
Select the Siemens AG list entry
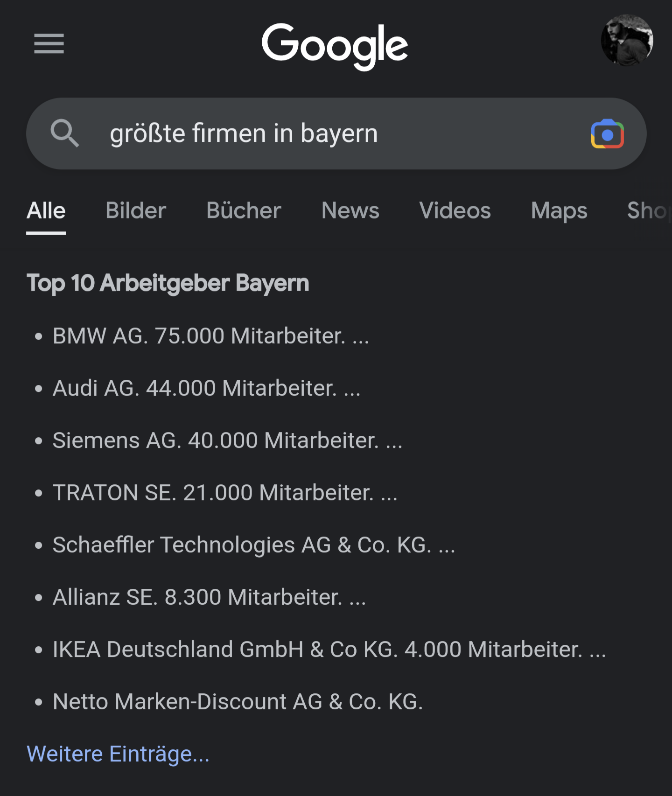click(x=227, y=440)
